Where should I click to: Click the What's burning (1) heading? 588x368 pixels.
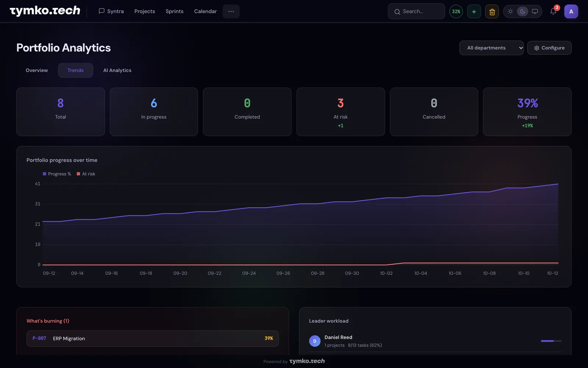pos(48,321)
